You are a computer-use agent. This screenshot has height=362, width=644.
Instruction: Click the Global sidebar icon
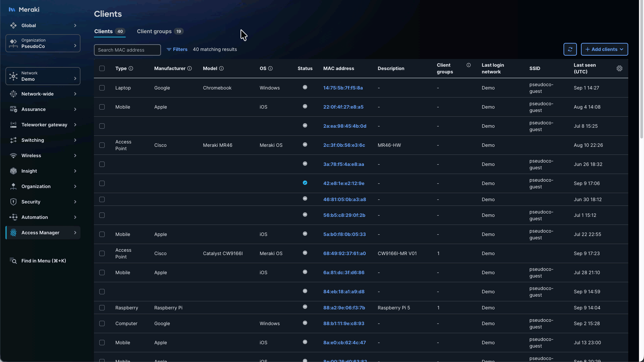(13, 25)
